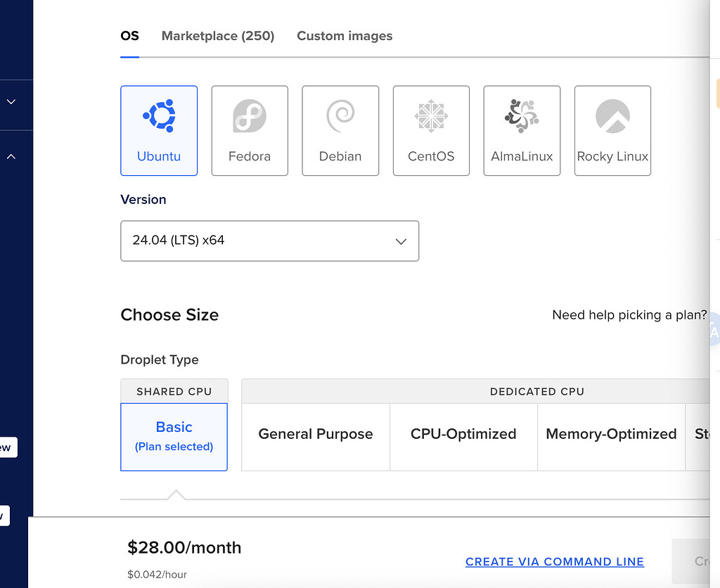The height and width of the screenshot is (588, 720).
Task: Collapse the sidebar section with up chevron
Action: [11, 157]
